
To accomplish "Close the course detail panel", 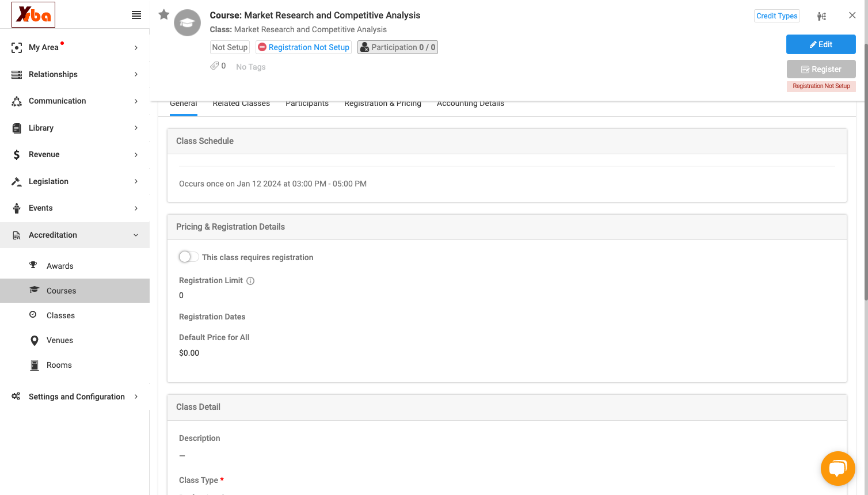I will point(852,16).
